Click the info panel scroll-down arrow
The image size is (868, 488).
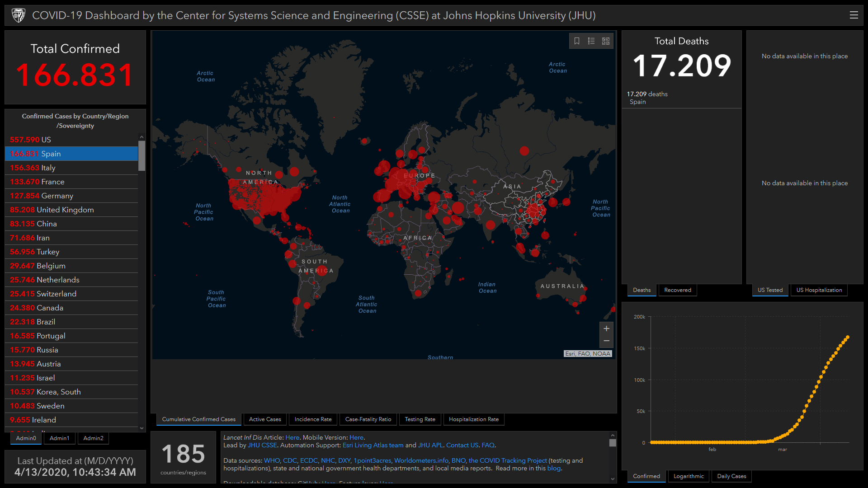613,479
